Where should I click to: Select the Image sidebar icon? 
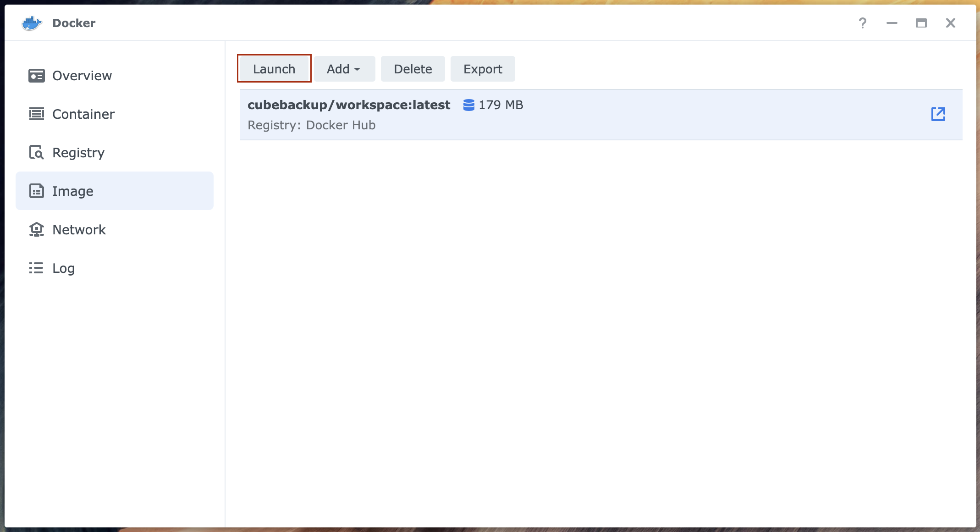coord(36,191)
